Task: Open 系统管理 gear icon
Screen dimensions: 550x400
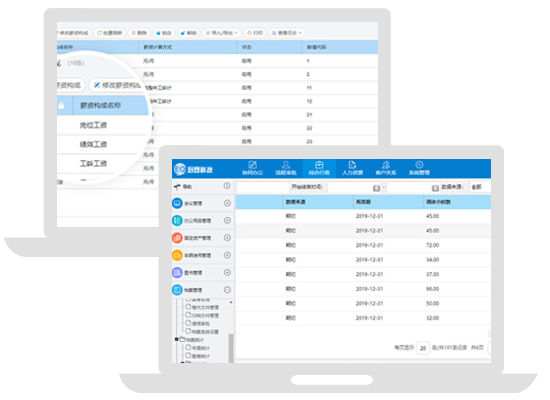Action: coord(419,165)
